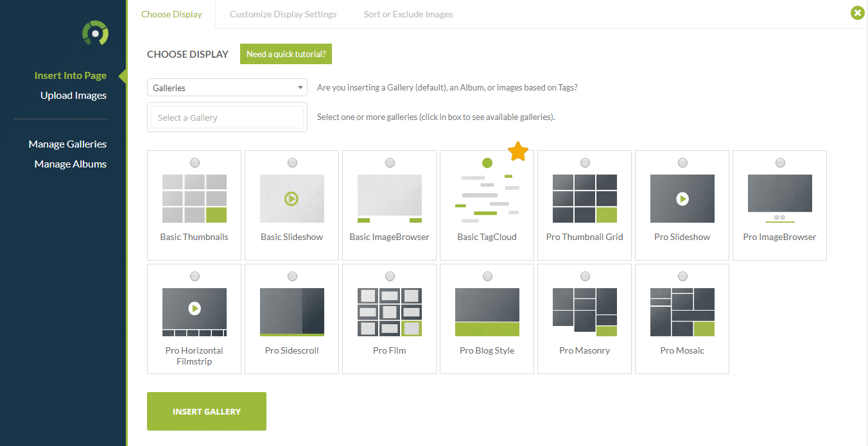Open the Customize Display Settings tab

pyautogui.click(x=283, y=14)
